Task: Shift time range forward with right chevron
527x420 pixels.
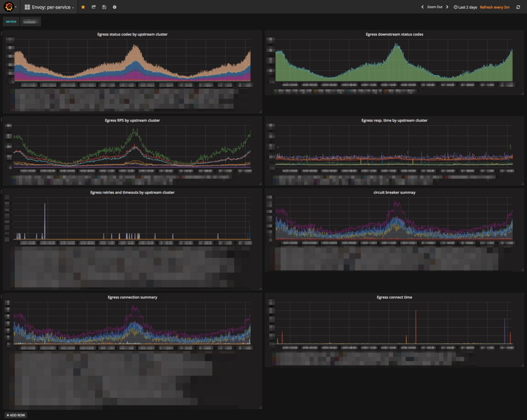Action: pos(447,7)
